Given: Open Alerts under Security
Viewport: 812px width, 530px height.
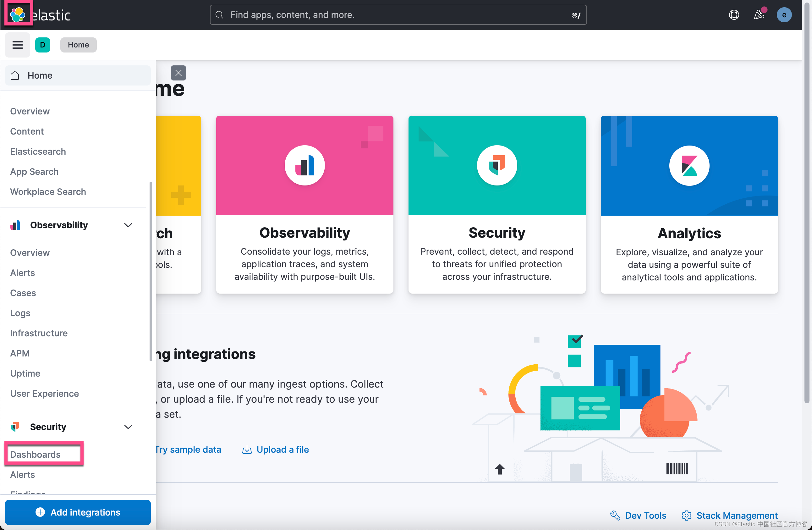Looking at the screenshot, I should tap(22, 475).
